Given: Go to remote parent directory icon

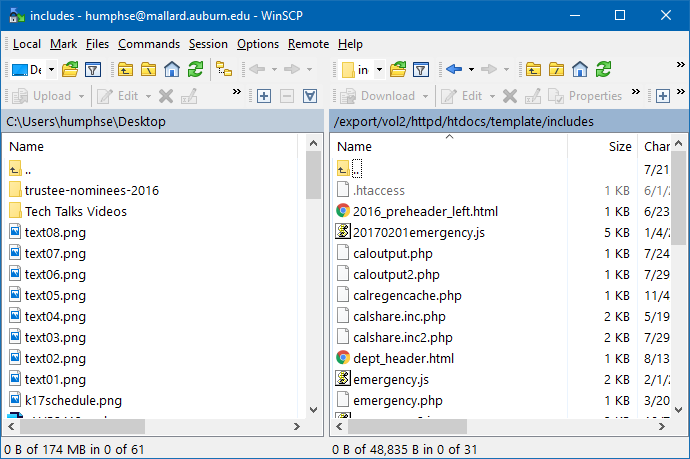Looking at the screenshot, I should point(533,70).
